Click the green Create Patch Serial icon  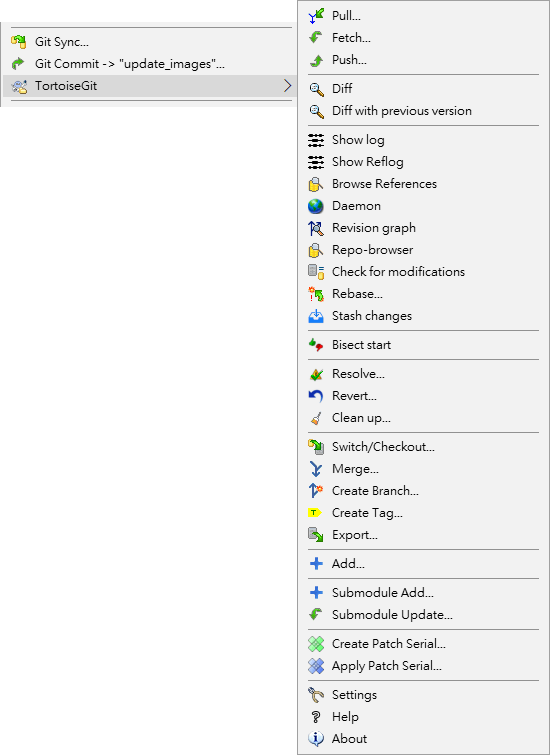(x=316, y=644)
